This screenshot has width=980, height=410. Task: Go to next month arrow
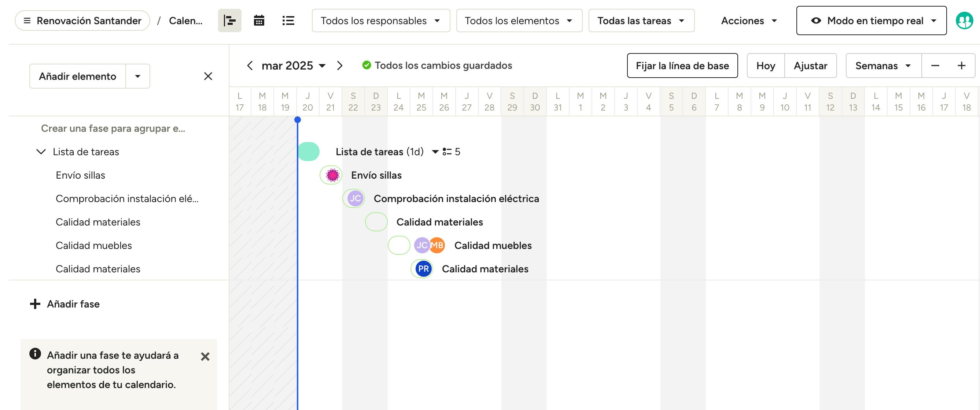(340, 66)
